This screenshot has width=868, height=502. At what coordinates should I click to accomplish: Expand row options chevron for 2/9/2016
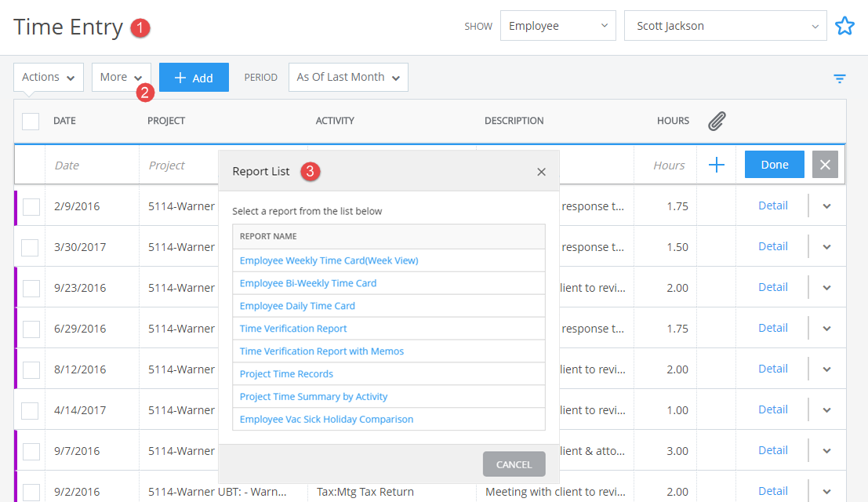coord(826,206)
